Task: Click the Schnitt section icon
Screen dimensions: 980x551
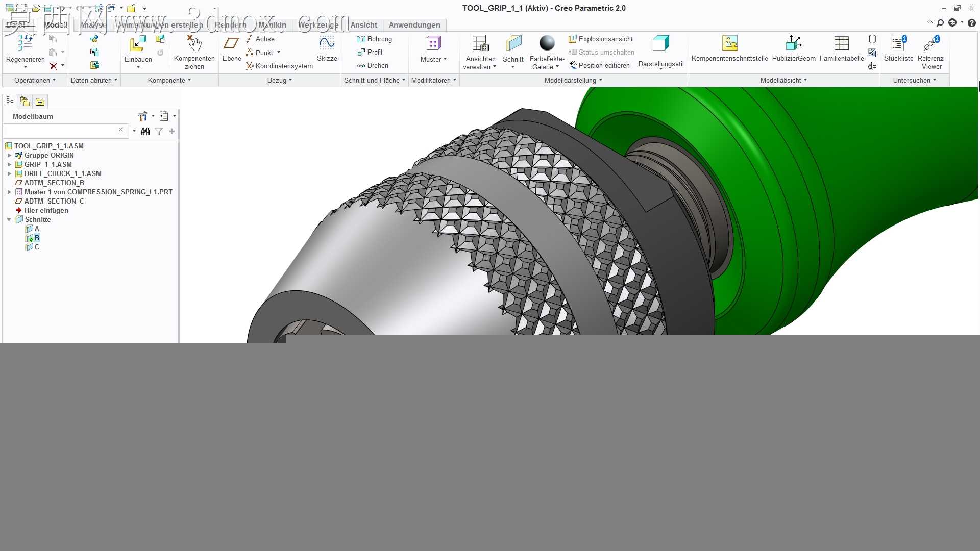Action: click(x=513, y=43)
